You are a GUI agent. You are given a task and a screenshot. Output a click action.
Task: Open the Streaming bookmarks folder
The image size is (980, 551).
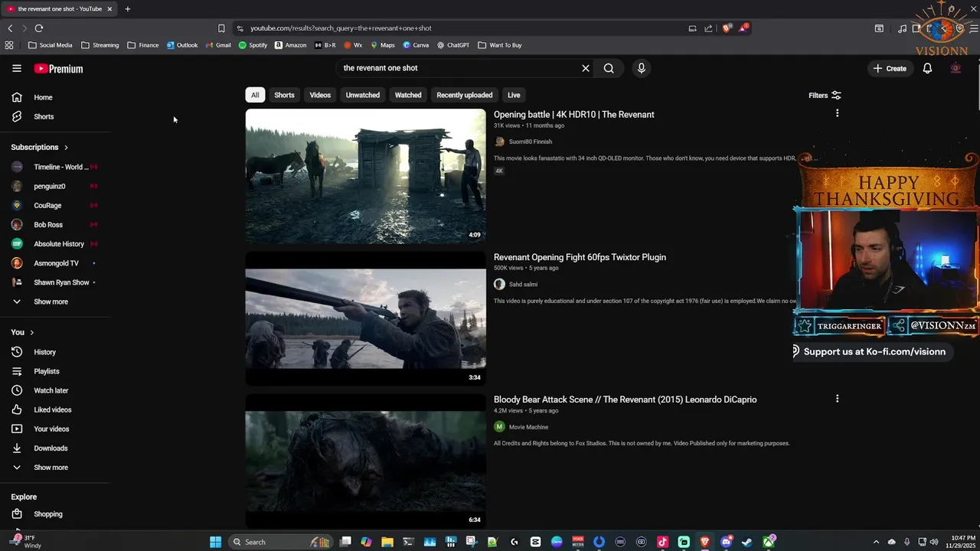click(x=100, y=45)
